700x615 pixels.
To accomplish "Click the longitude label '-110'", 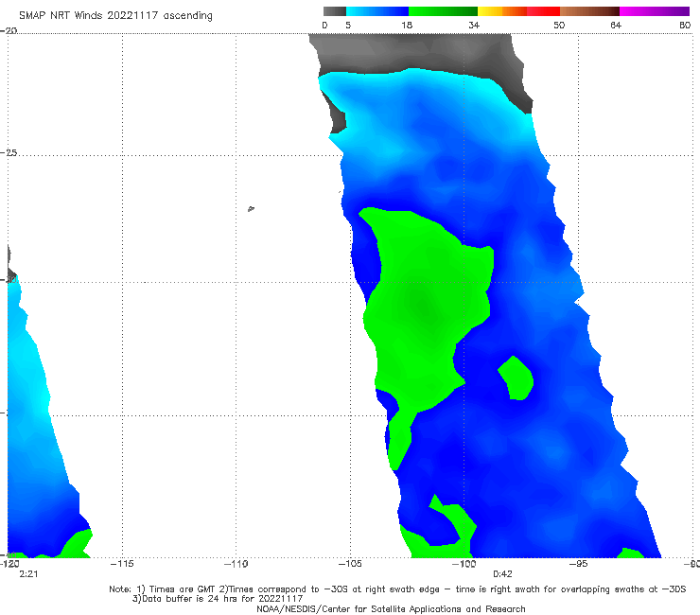I will click(x=236, y=564).
